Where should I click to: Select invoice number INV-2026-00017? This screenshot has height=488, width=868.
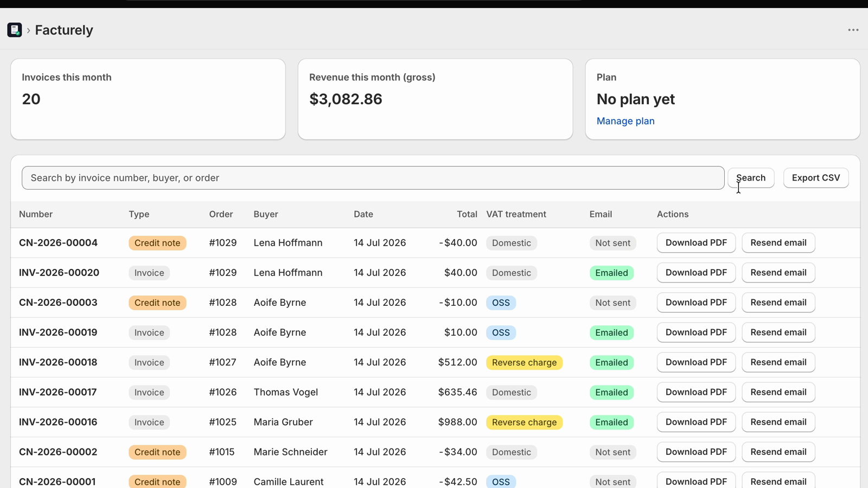tap(58, 392)
